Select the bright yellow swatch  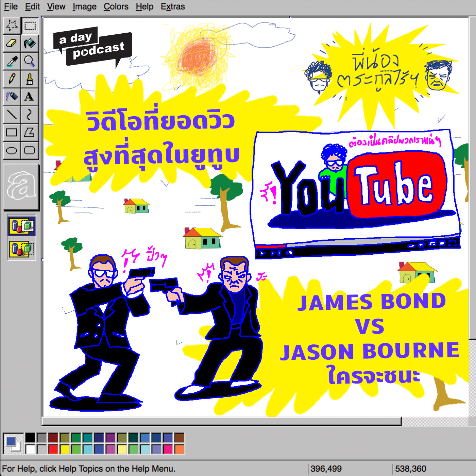[x=65, y=449]
